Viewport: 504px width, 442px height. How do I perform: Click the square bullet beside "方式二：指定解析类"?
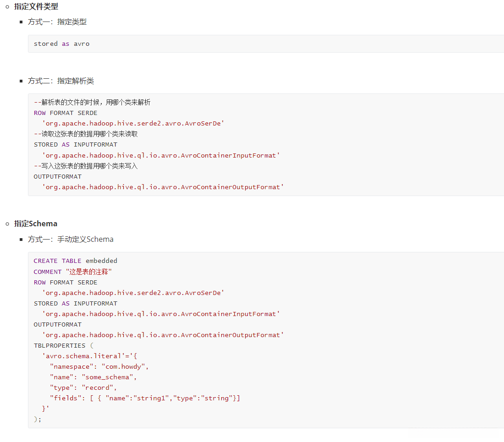click(21, 81)
